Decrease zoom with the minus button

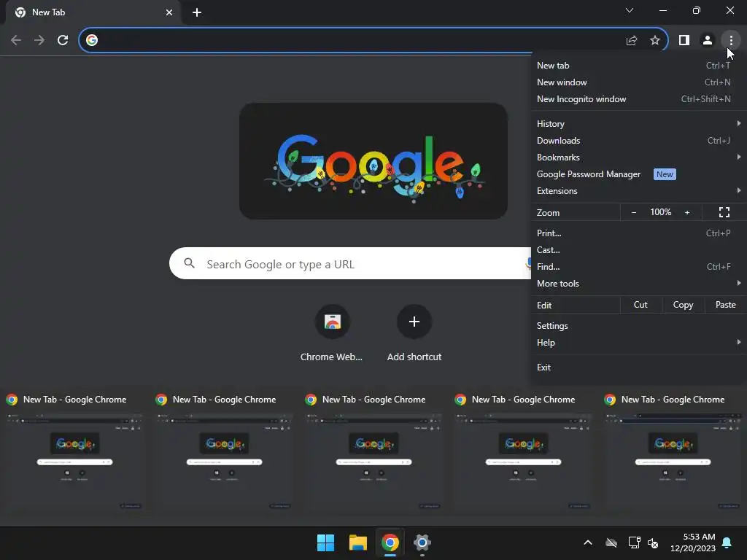[634, 212]
